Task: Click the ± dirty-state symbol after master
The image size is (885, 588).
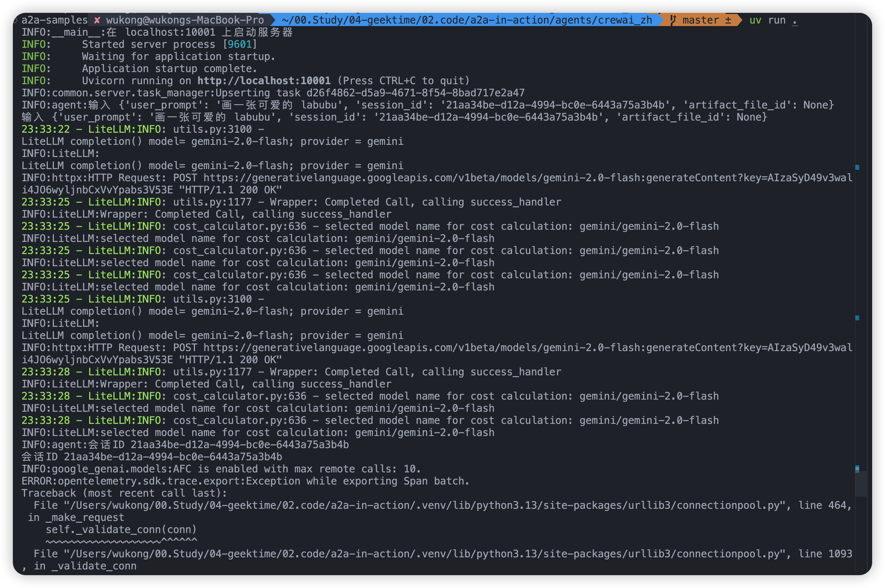Action: tap(728, 20)
